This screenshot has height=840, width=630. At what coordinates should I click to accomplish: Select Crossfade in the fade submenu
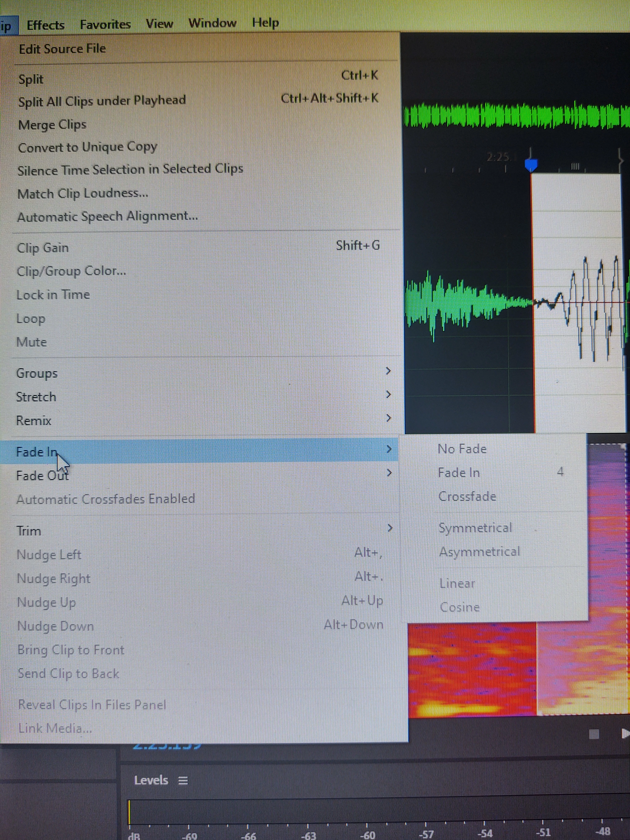[467, 496]
